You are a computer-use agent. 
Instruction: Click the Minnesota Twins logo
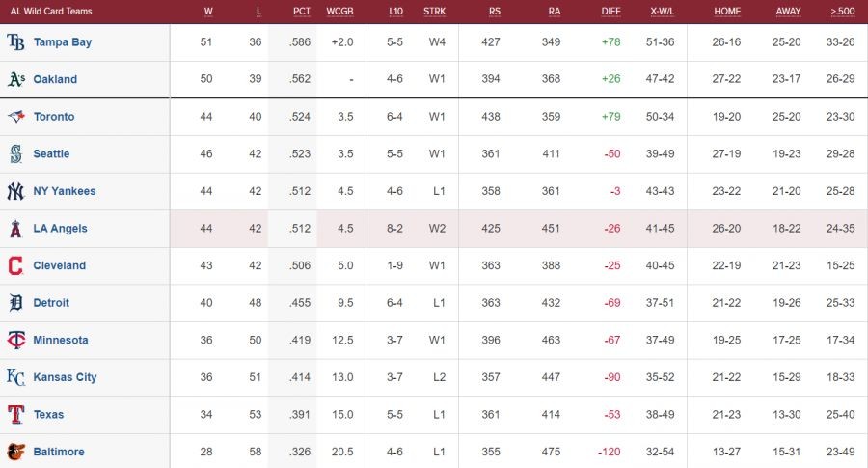click(15, 340)
